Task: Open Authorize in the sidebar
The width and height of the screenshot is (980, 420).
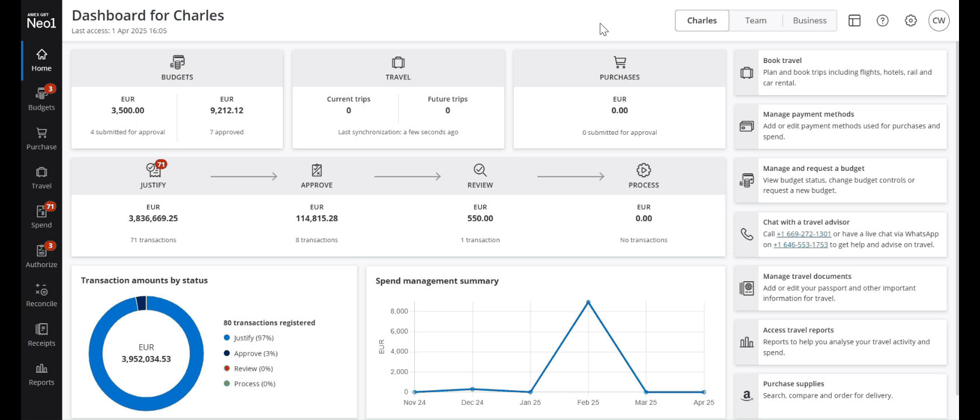Action: coord(41,256)
